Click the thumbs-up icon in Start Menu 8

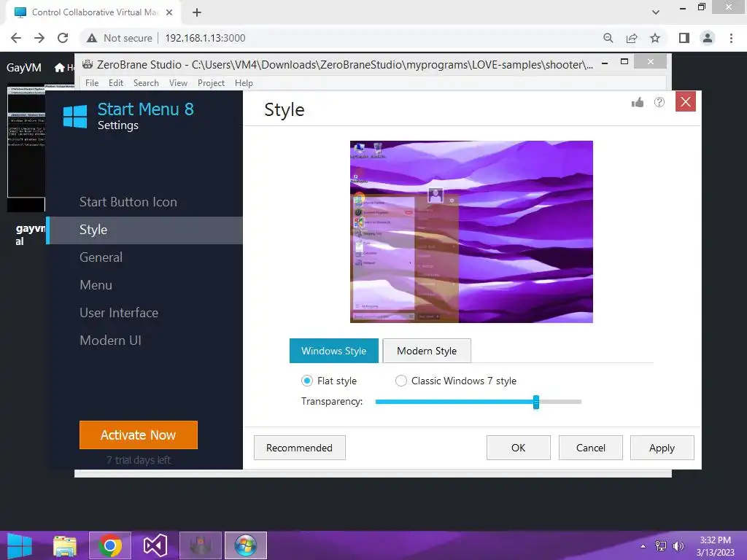638,102
